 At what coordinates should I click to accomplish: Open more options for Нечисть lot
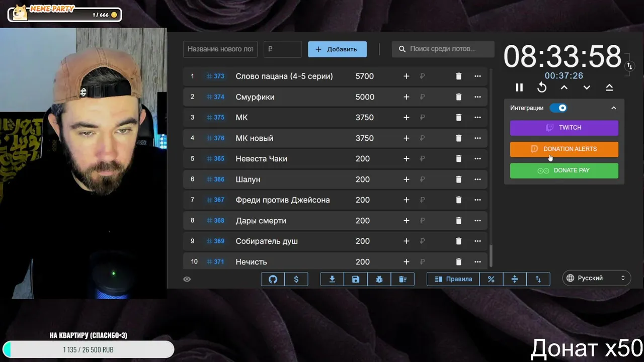(x=477, y=262)
